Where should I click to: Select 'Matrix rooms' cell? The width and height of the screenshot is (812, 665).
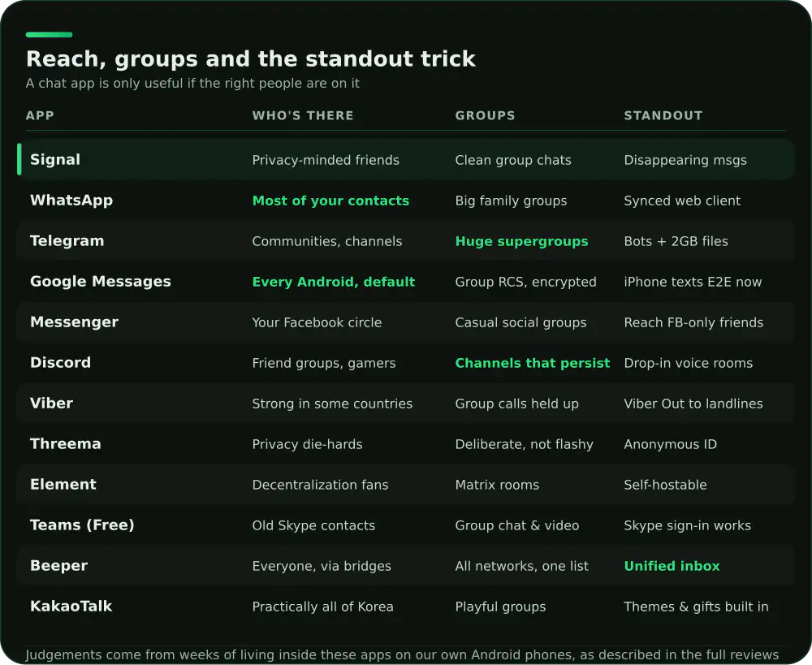coord(497,485)
